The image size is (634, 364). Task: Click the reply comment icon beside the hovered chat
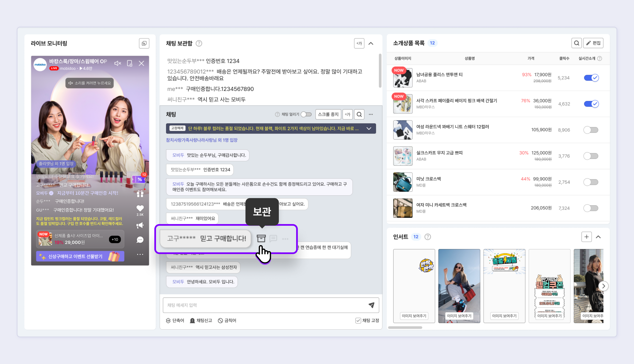(273, 238)
